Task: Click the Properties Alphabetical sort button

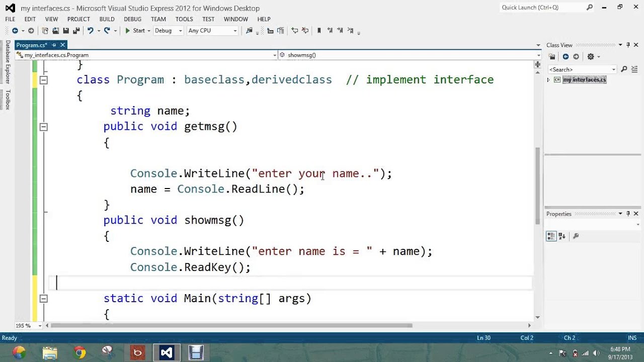Action: click(x=562, y=236)
